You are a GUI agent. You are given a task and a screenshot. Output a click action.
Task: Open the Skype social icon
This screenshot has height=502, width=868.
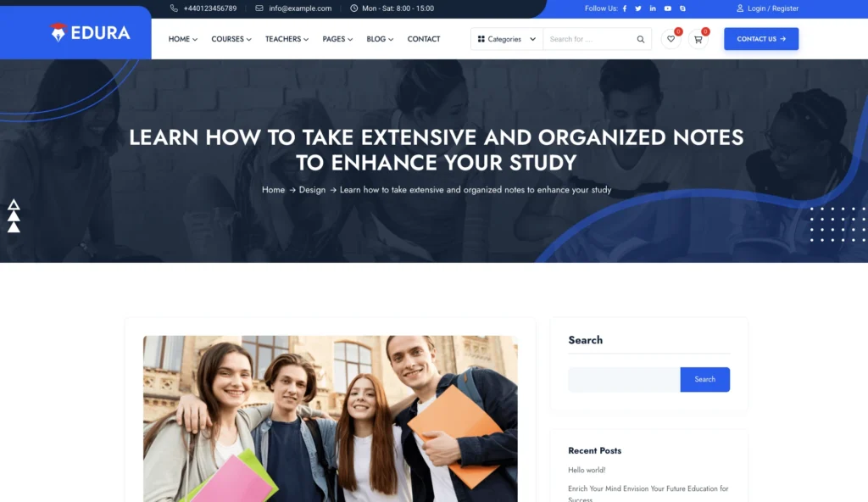tap(682, 8)
